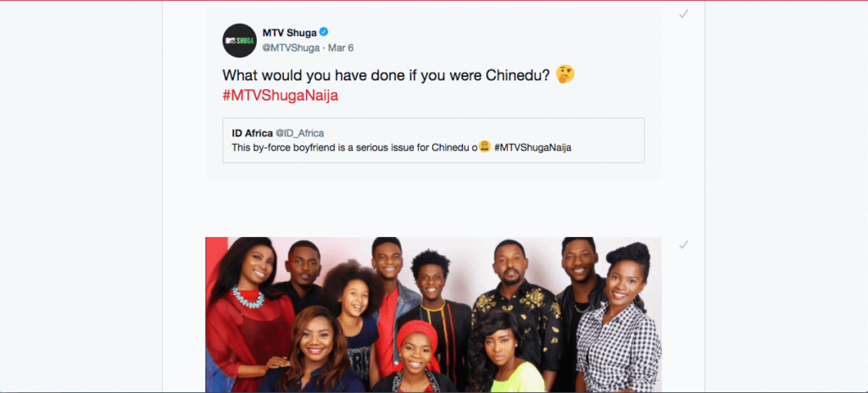Open ID Africa name in quoted tweet
Screen dimensions: 868x393
pyautogui.click(x=252, y=133)
